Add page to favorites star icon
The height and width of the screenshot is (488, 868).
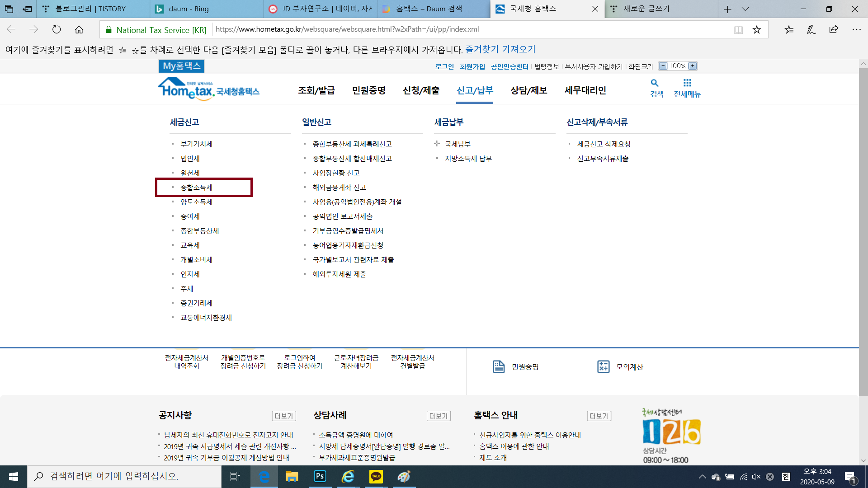pos(757,30)
